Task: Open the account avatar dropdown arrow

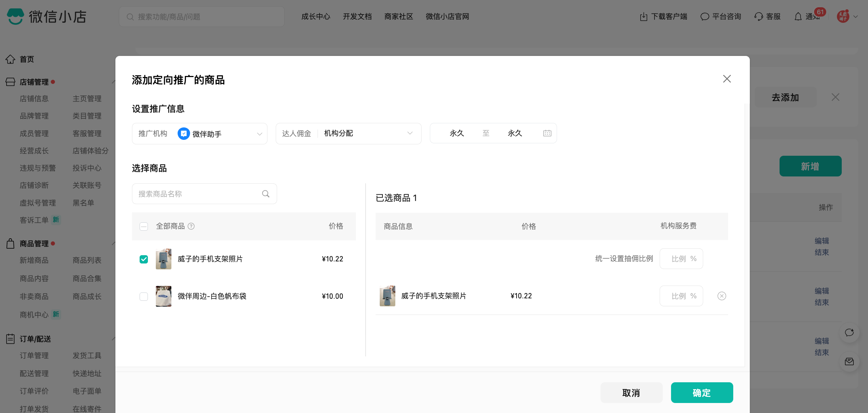Action: tap(856, 17)
